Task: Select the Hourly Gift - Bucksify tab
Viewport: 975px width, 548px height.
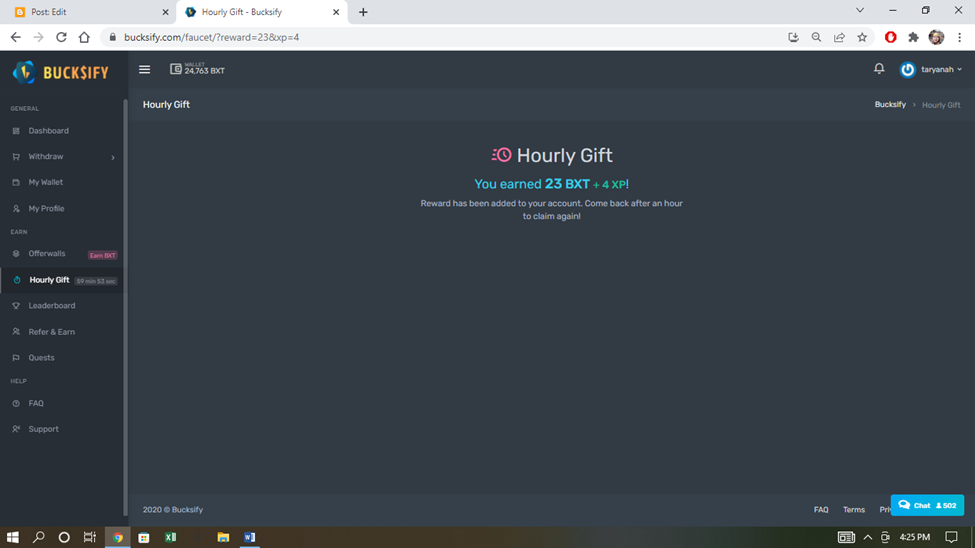Action: [x=261, y=12]
